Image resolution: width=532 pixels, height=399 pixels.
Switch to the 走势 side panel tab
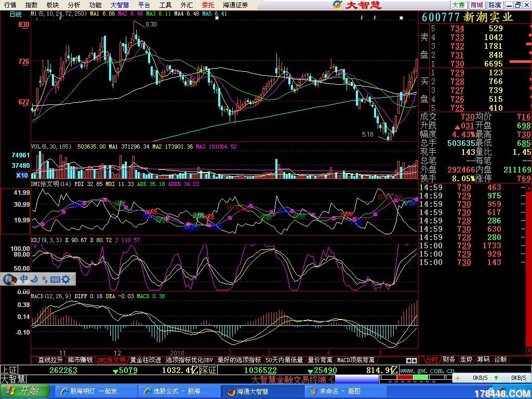(466, 360)
